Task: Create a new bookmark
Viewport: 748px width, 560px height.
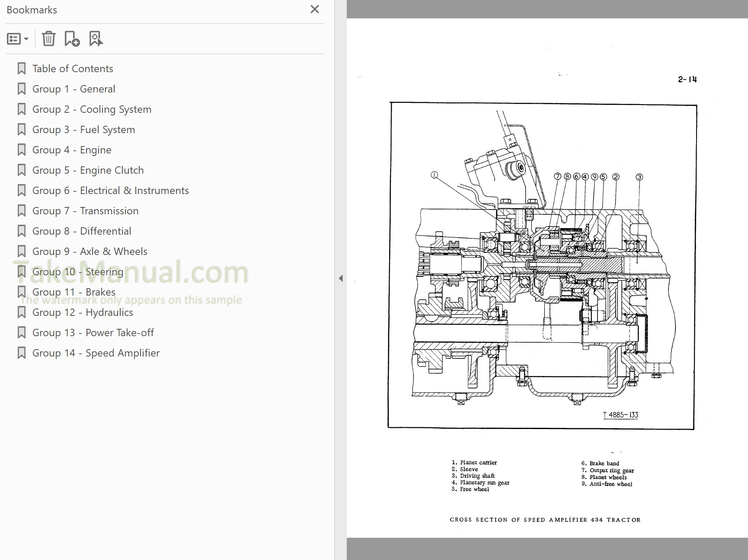Action: 72,38
